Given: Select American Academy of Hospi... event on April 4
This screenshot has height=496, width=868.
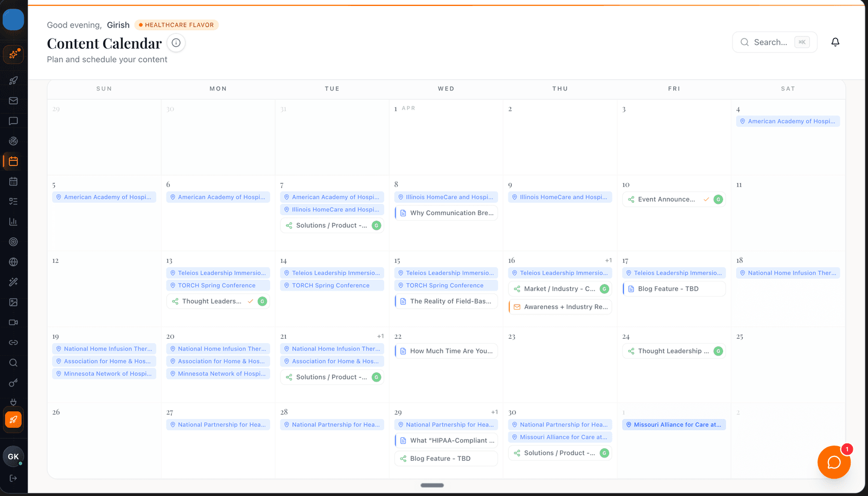Looking at the screenshot, I should tap(788, 121).
